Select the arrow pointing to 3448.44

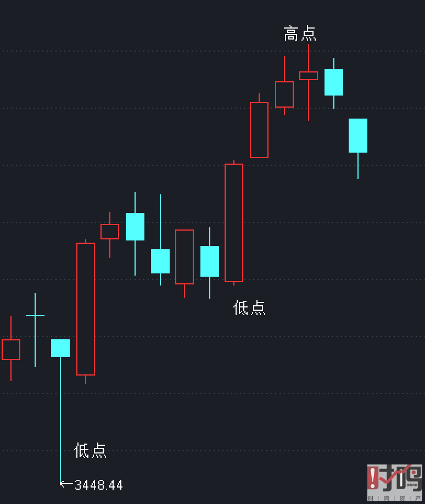pyautogui.click(x=66, y=484)
